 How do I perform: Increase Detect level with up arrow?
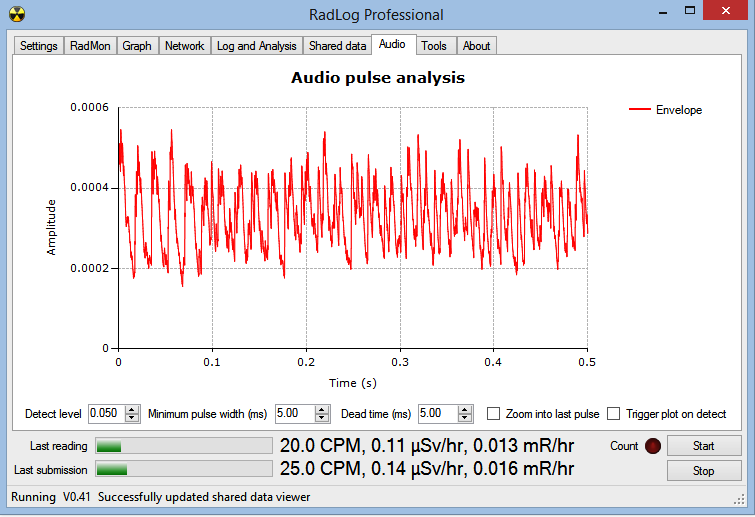point(132,410)
